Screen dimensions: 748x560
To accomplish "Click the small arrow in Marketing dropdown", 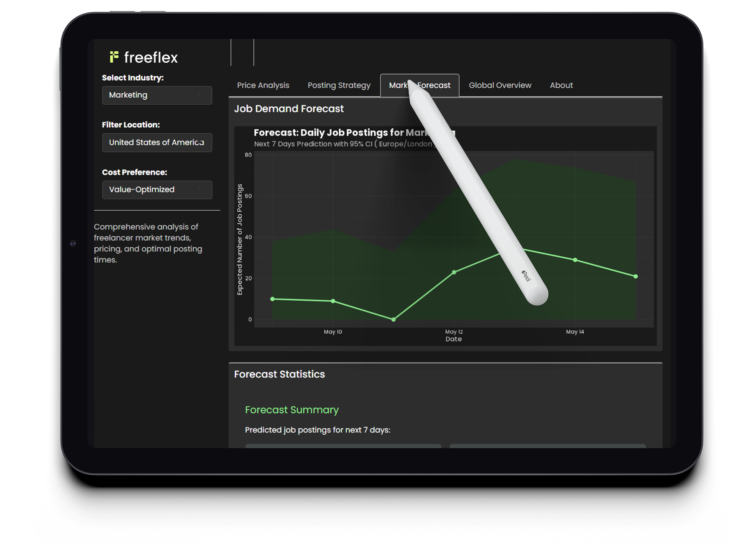I will coord(199,95).
